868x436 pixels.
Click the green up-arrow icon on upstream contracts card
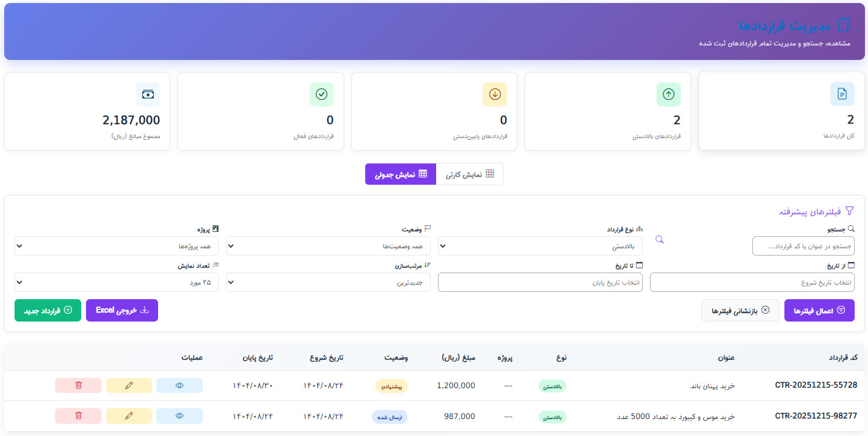(668, 94)
